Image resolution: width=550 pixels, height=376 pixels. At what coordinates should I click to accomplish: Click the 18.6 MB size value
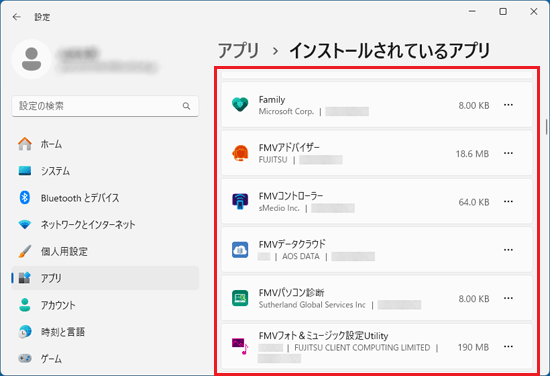pos(472,154)
